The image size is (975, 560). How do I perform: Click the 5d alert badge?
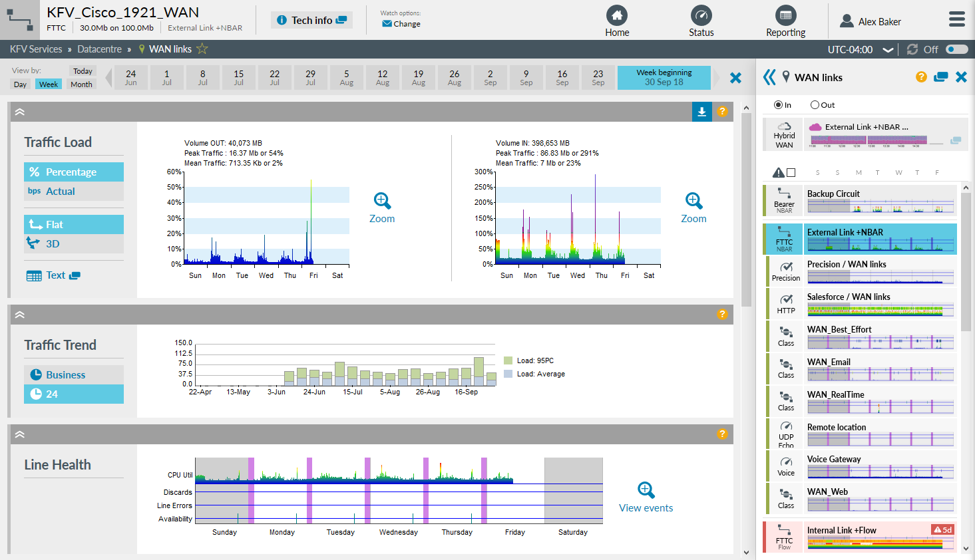pyautogui.click(x=943, y=530)
